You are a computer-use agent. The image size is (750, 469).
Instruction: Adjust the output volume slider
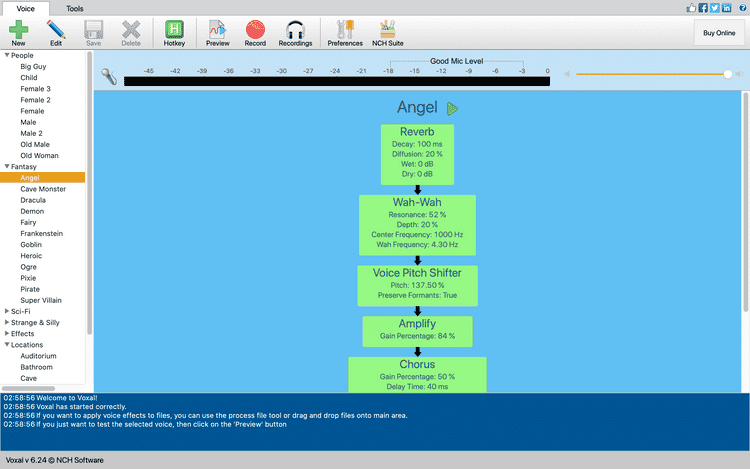(727, 74)
